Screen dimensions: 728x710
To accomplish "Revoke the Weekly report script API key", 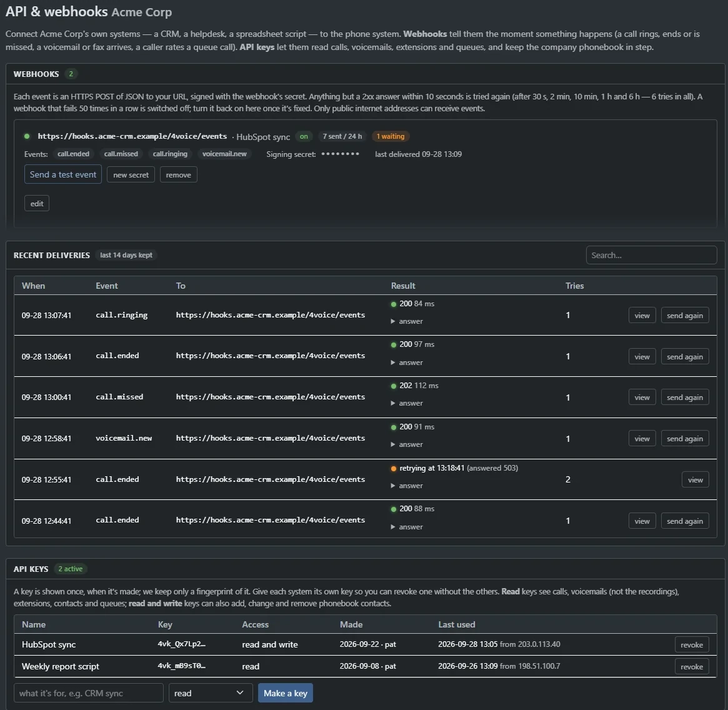I will (691, 666).
